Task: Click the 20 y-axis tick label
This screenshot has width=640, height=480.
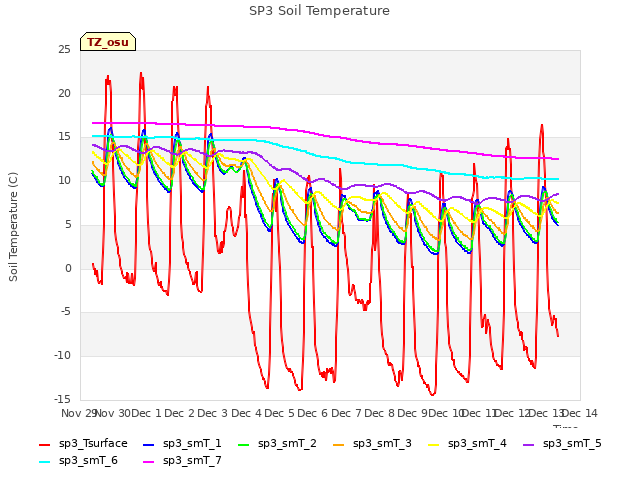Action: [64, 93]
